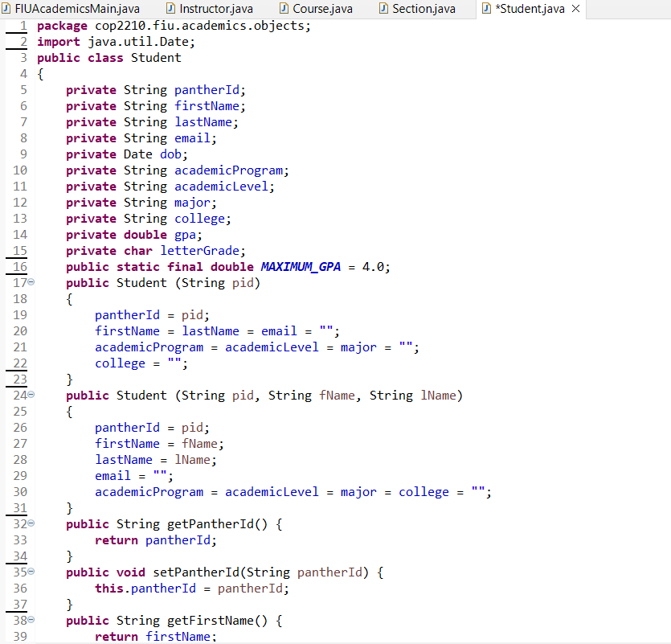Select the Course.java editor tab
671x644 pixels.
pyautogui.click(x=317, y=9)
